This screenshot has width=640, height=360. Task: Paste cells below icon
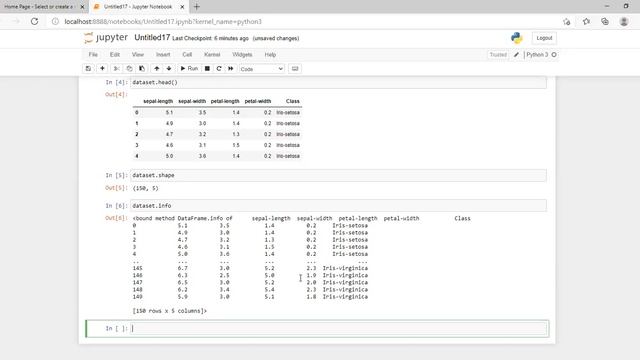(x=142, y=69)
